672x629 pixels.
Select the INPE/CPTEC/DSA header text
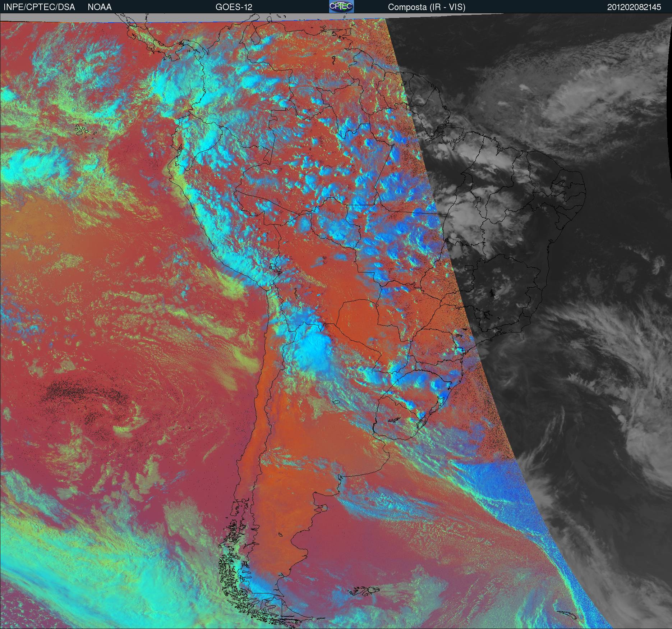coord(39,7)
